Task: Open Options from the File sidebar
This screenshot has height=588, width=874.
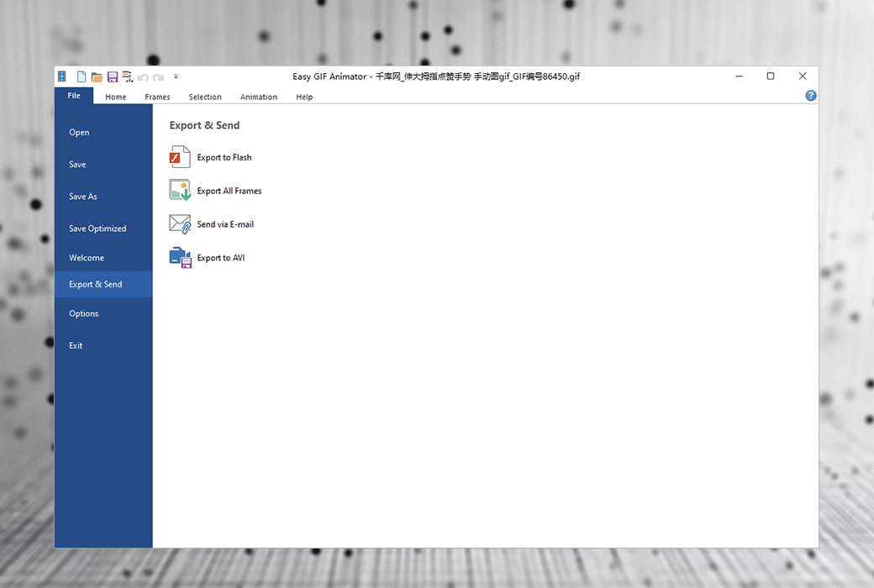Action: (x=103, y=313)
